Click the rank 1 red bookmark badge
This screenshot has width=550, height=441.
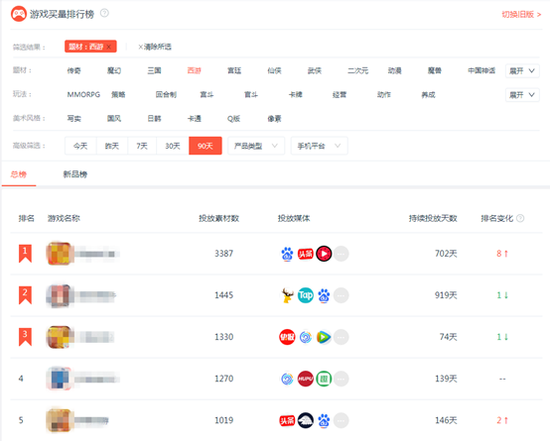click(x=25, y=253)
